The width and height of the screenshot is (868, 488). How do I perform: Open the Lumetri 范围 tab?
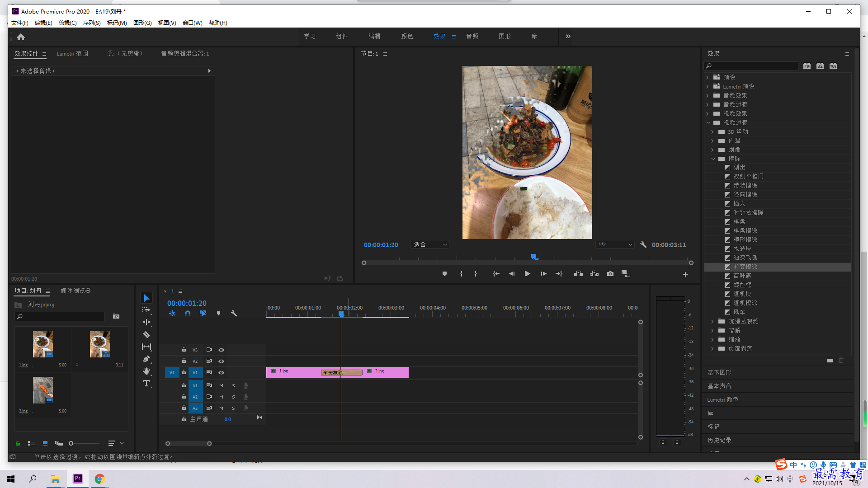[x=72, y=53]
